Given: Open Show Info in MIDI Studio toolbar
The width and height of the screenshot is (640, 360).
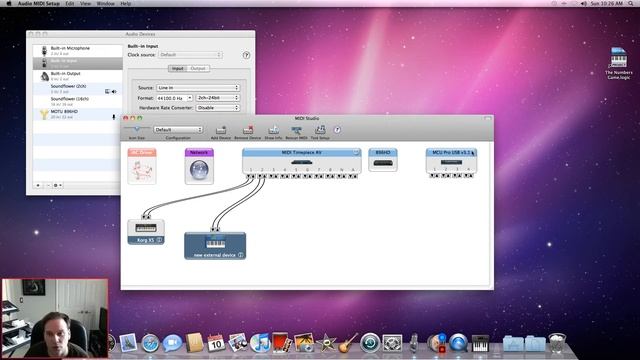Looking at the screenshot, I should [x=273, y=132].
